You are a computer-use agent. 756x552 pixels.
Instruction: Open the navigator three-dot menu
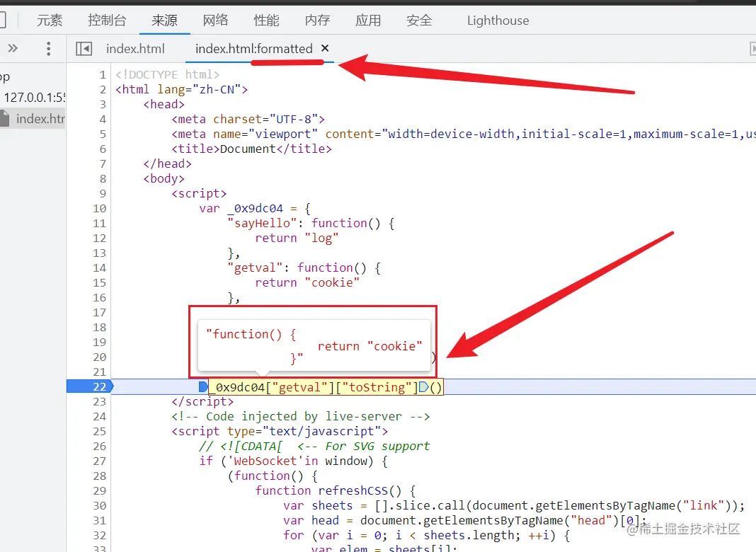(x=48, y=48)
